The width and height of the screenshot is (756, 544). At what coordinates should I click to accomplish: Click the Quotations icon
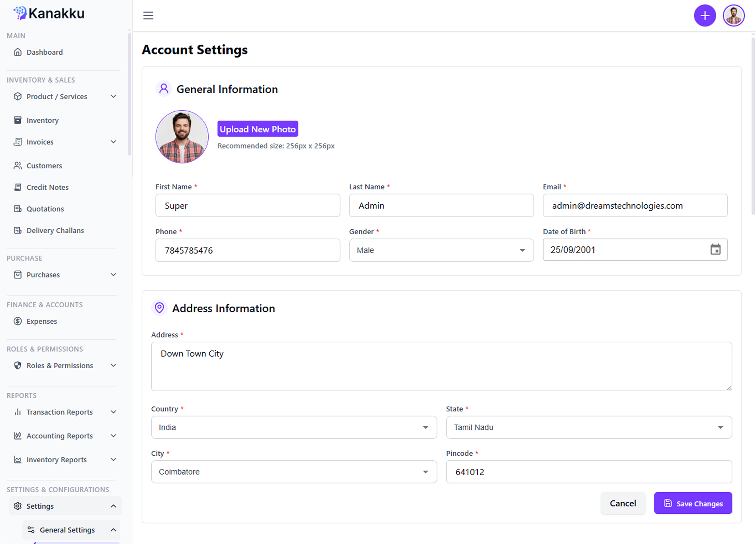pyautogui.click(x=18, y=209)
